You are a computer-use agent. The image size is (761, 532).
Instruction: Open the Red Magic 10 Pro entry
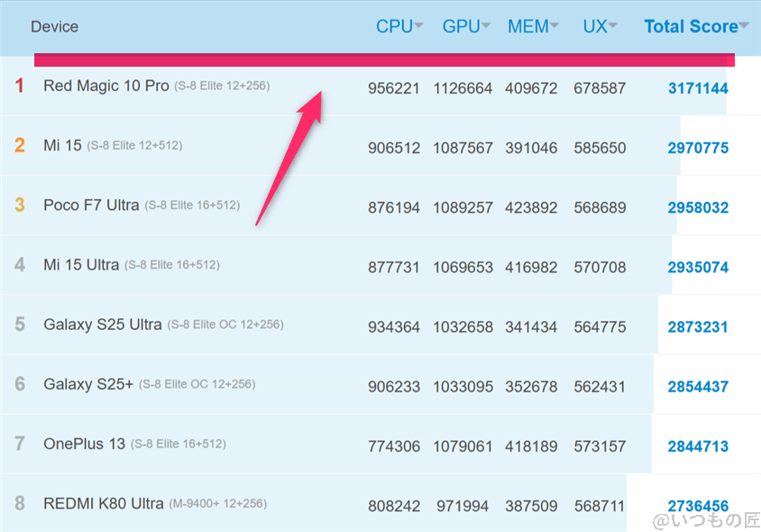[x=107, y=87]
